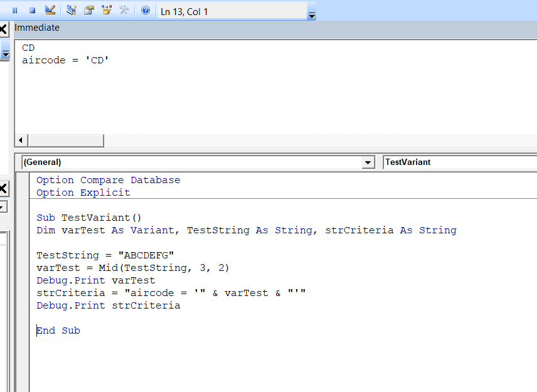
Task: Click the Option Explicit line
Action: click(83, 193)
